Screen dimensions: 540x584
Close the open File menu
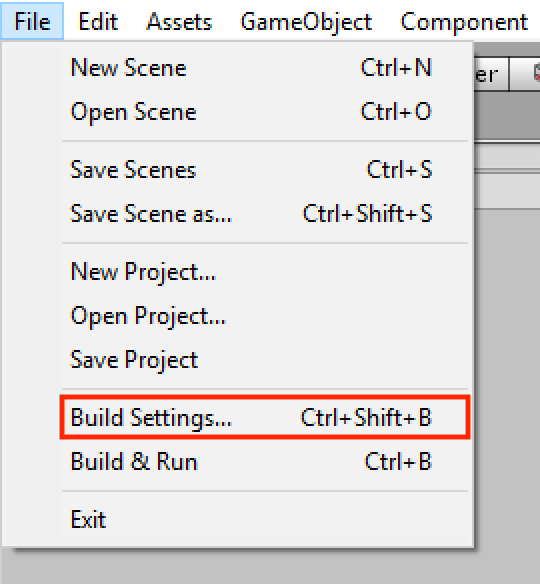(32, 21)
